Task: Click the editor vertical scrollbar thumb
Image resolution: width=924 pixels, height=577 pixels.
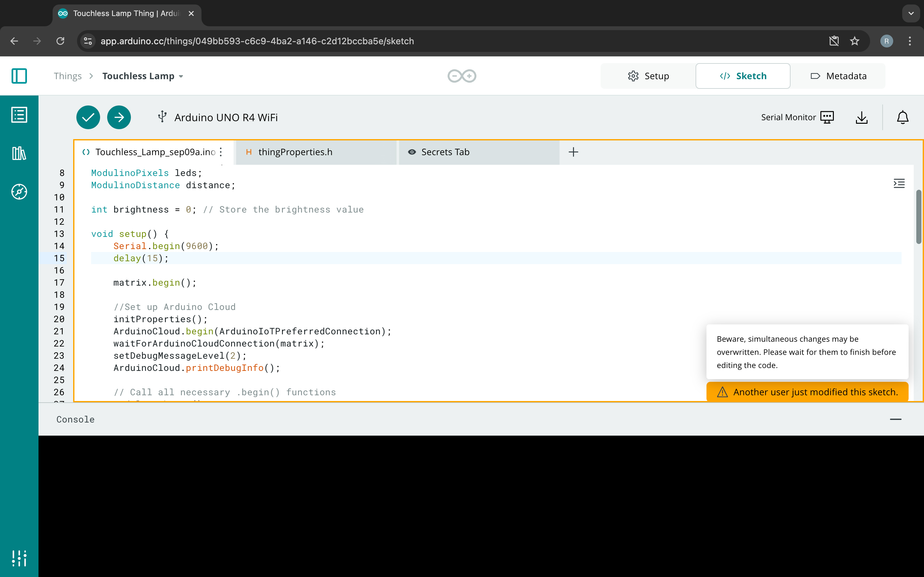Action: point(919,217)
